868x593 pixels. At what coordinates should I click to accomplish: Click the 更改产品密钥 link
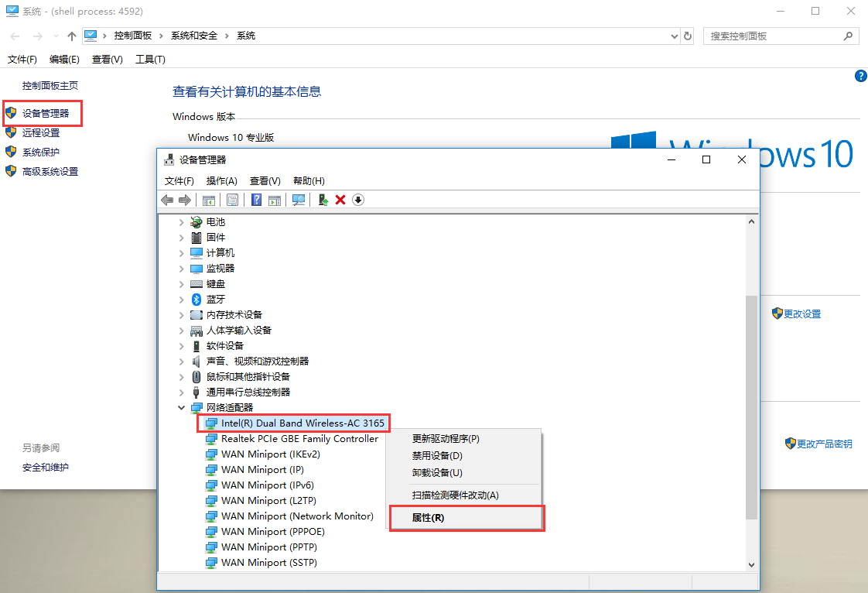pyautogui.click(x=824, y=444)
